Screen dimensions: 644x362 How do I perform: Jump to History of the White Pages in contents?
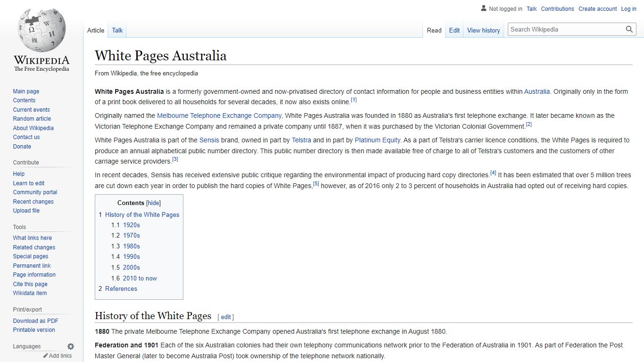[142, 214]
